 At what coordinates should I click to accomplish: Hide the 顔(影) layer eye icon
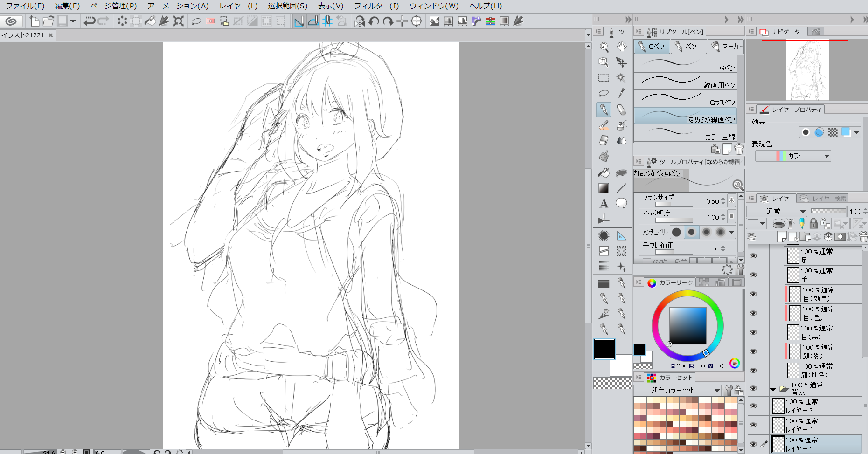click(753, 351)
